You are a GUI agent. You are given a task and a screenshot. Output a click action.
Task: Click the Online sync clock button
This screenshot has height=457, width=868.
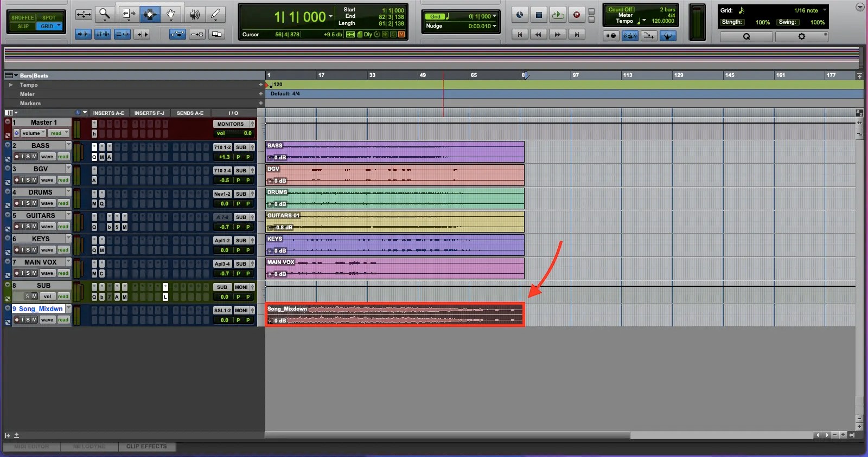point(520,15)
